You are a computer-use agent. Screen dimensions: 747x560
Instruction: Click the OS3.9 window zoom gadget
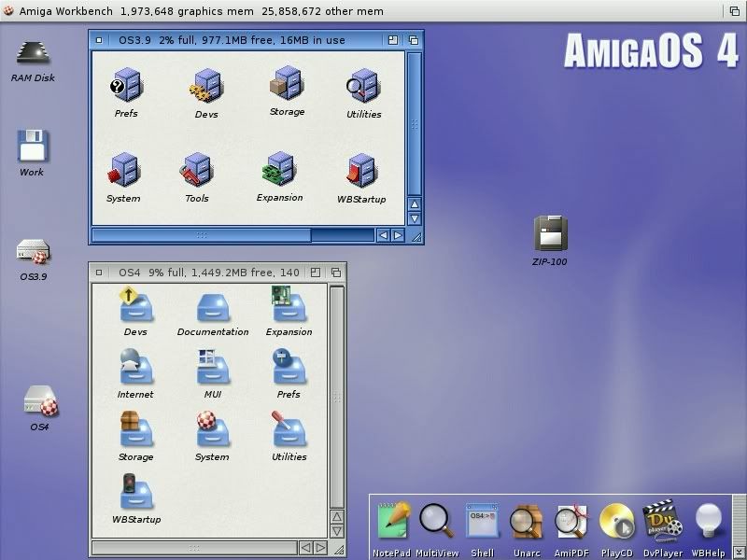pos(392,40)
